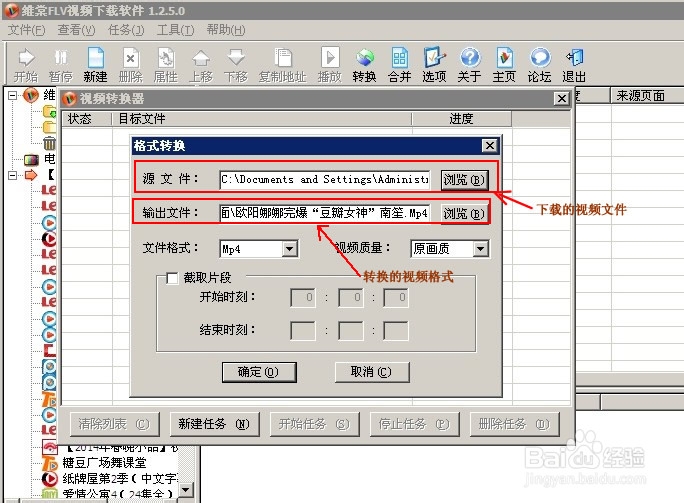Viewport: 684px width, 503px height.
Task: Select 纸牌屋第2季 item in the tree
Action: coord(120,479)
